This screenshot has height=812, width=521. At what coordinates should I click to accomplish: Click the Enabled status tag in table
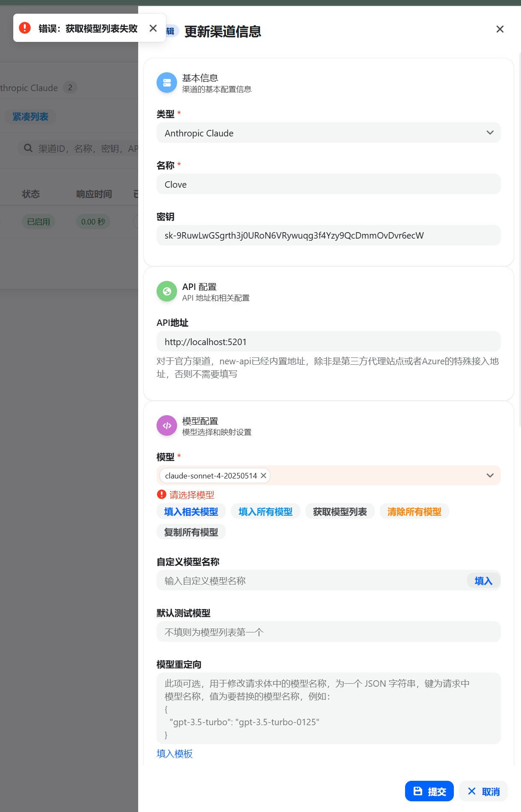[38, 221]
